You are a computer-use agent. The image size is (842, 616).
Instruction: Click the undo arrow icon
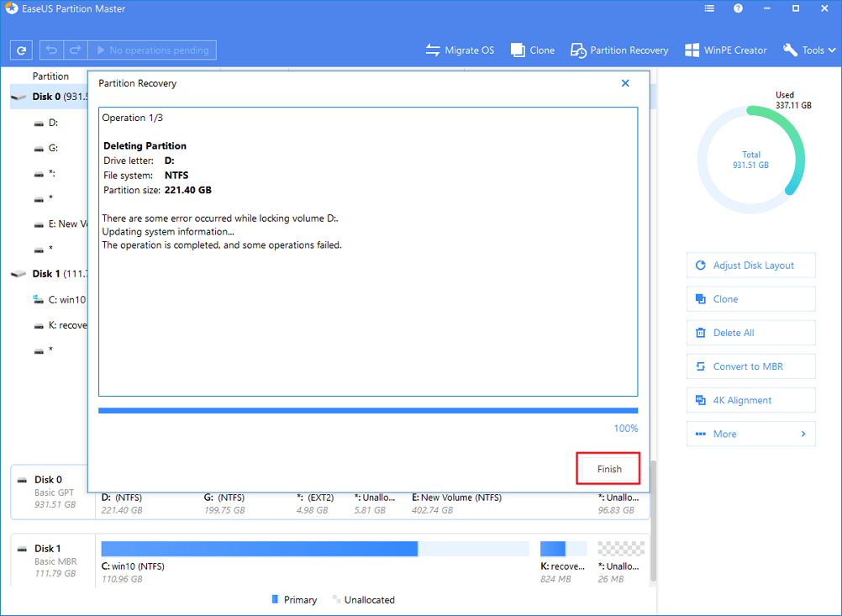(x=52, y=50)
